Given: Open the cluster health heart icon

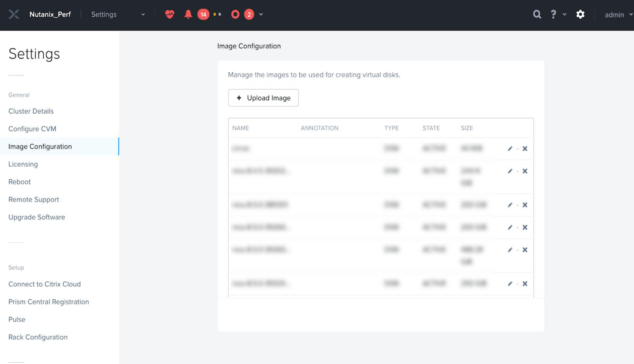Looking at the screenshot, I should (x=169, y=14).
